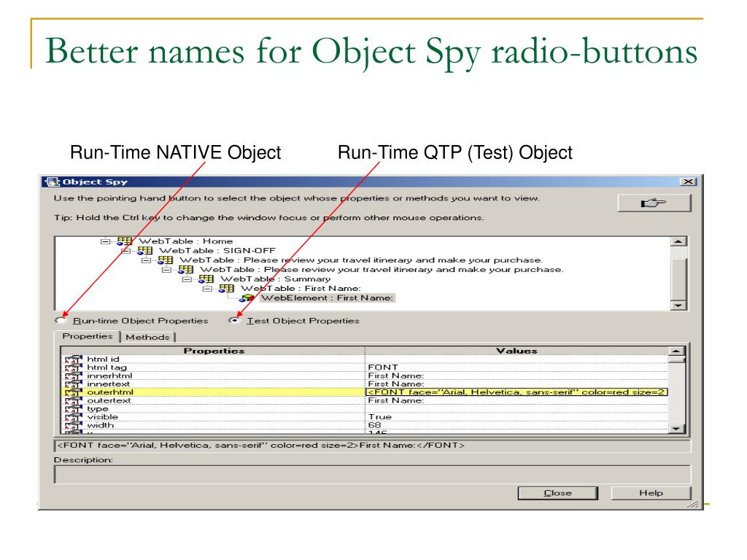
Task: Open the Properties tab
Action: 88,336
